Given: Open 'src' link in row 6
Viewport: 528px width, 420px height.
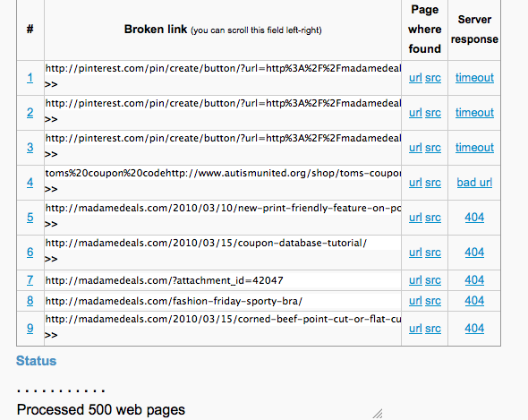Looking at the screenshot, I should click(x=433, y=253).
